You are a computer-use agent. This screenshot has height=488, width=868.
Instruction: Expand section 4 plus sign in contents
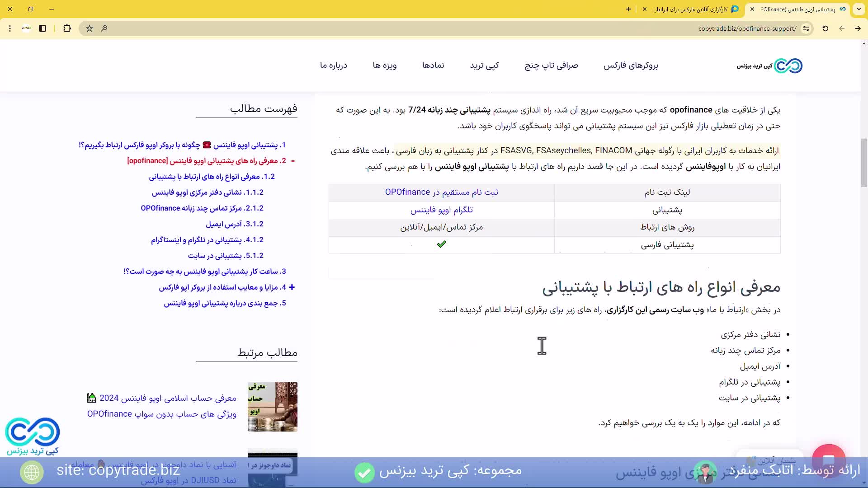click(x=292, y=287)
